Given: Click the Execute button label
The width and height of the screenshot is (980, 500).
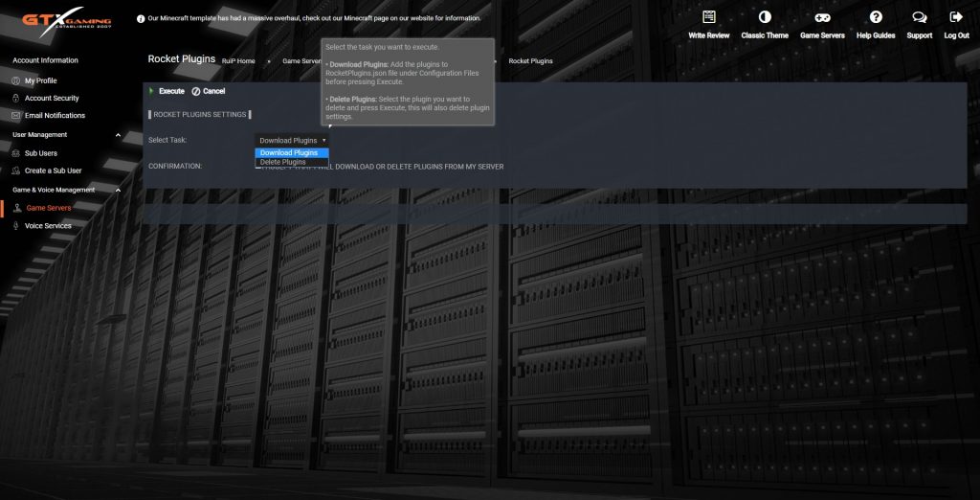Looking at the screenshot, I should [x=171, y=91].
